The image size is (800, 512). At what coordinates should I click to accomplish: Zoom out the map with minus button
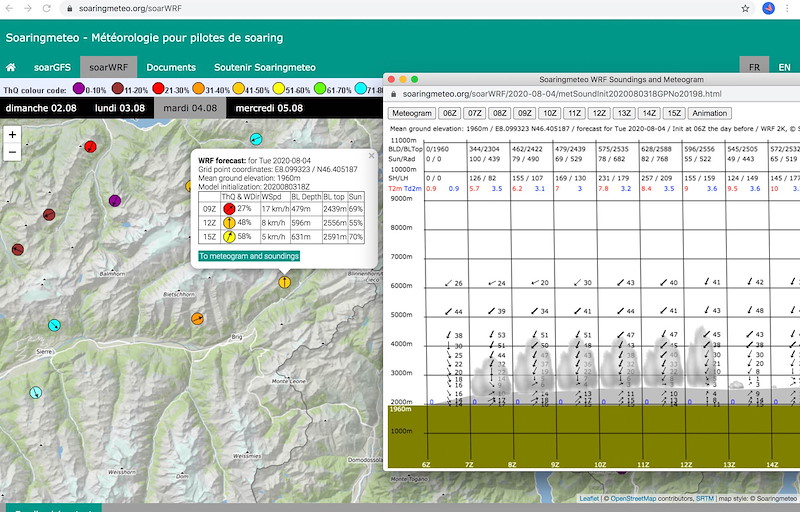point(12,152)
